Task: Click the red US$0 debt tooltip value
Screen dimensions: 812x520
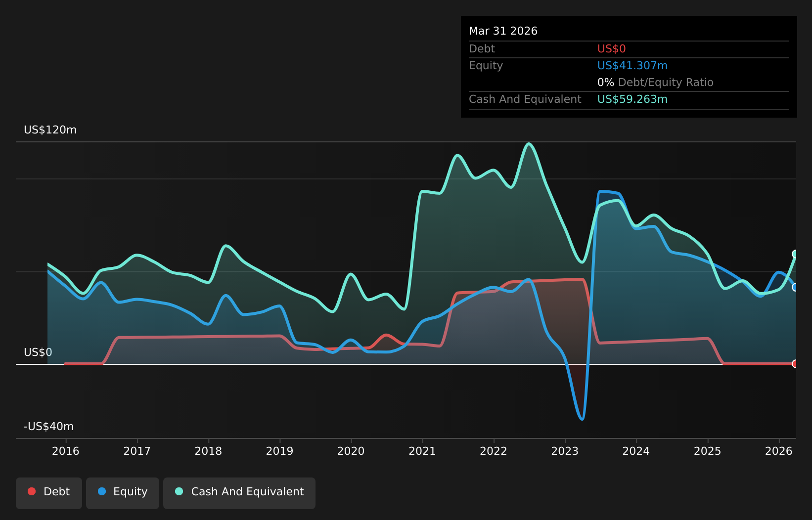Action: coord(612,49)
